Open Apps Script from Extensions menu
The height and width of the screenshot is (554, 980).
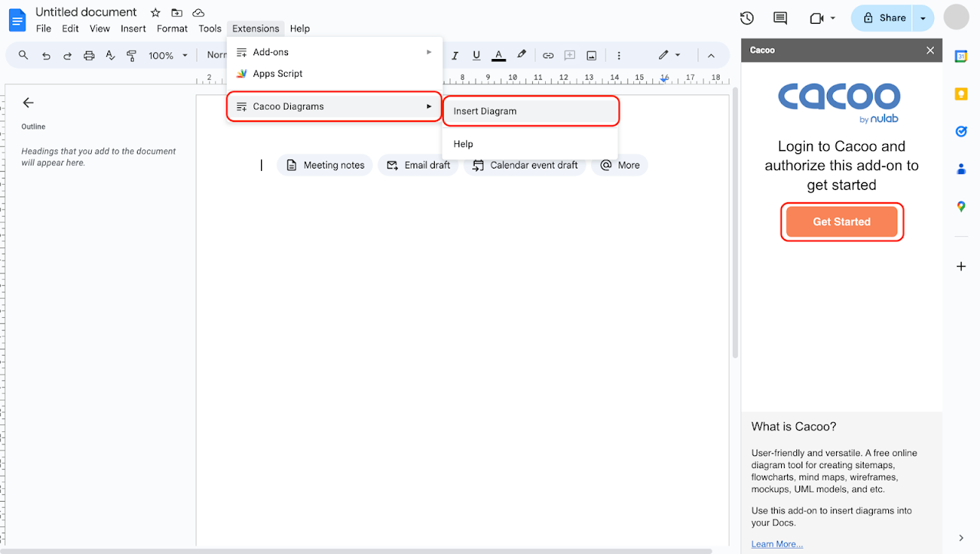click(335, 74)
